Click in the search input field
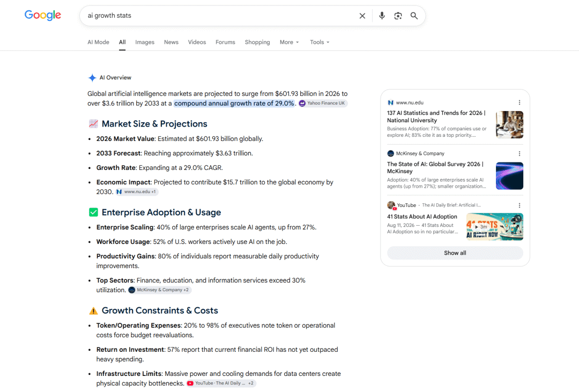 220,16
